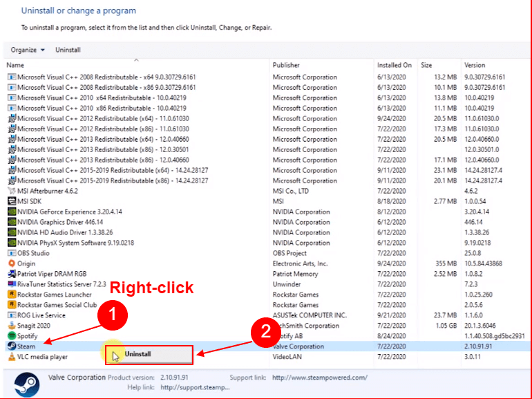This screenshot has height=399, width=532.
Task: Click install date '9/21/2020' for ROG Live Service
Action: 391,315
